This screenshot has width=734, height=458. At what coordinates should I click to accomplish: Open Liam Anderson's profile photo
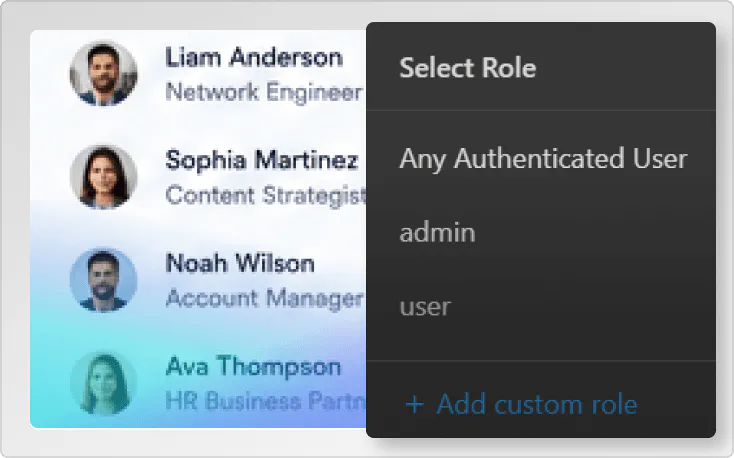pos(103,74)
